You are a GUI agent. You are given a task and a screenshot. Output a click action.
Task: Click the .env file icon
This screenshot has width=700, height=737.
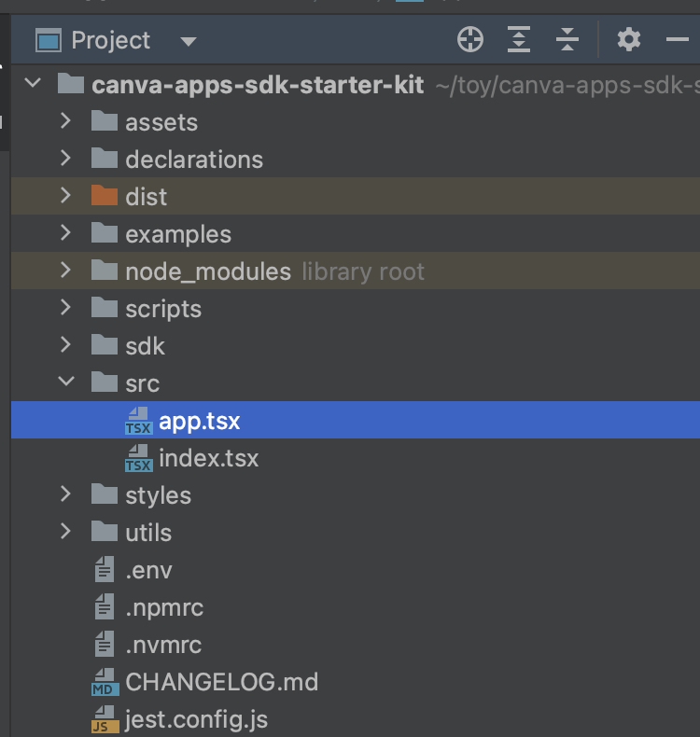tap(105, 569)
